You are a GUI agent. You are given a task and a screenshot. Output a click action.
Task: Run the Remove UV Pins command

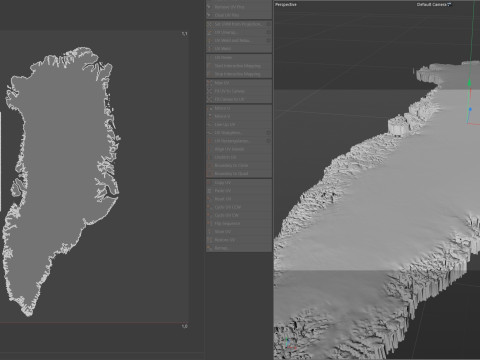(239, 7)
